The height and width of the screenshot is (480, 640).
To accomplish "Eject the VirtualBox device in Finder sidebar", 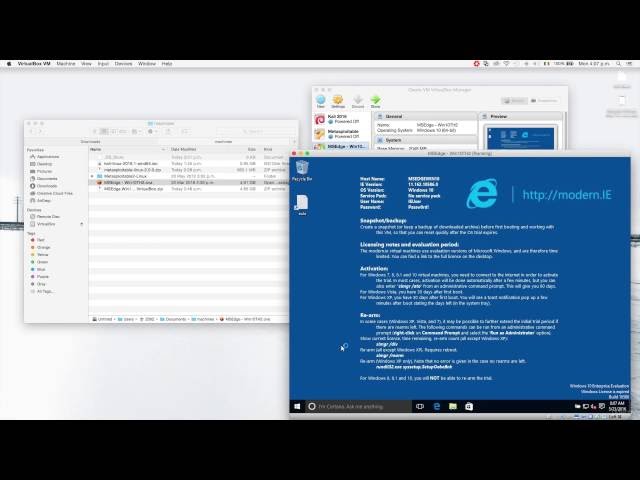I will point(82,224).
